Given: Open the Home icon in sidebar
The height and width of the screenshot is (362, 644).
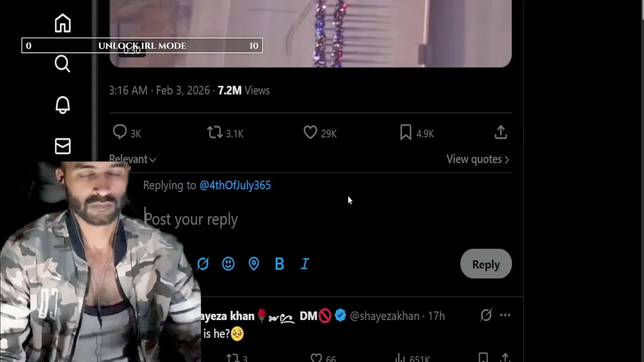Looking at the screenshot, I should [62, 23].
